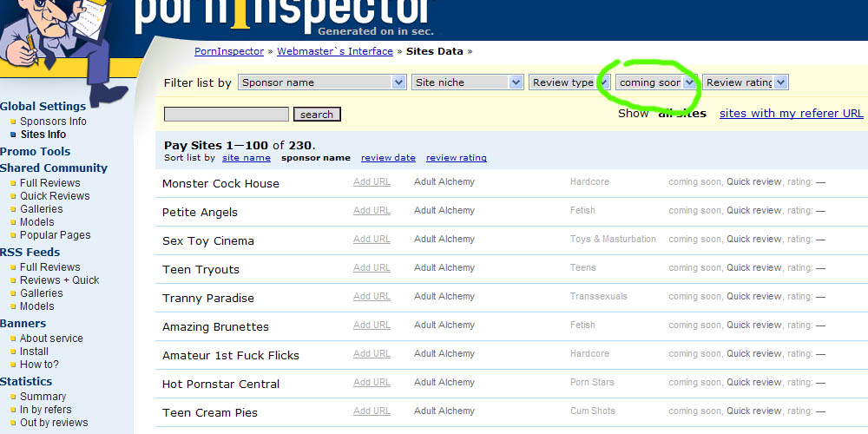Viewport: 868px width, 434px height.
Task: Click Add URL for Hot Pornstar Central
Action: 372,382
